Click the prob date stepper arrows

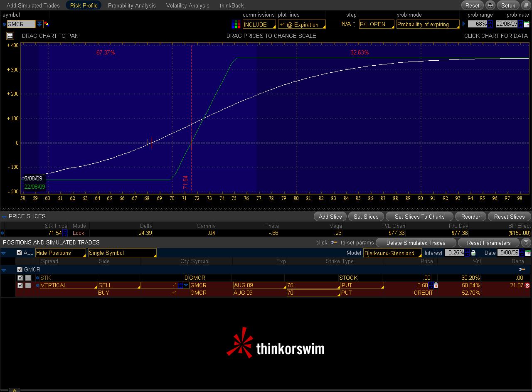pos(520,24)
